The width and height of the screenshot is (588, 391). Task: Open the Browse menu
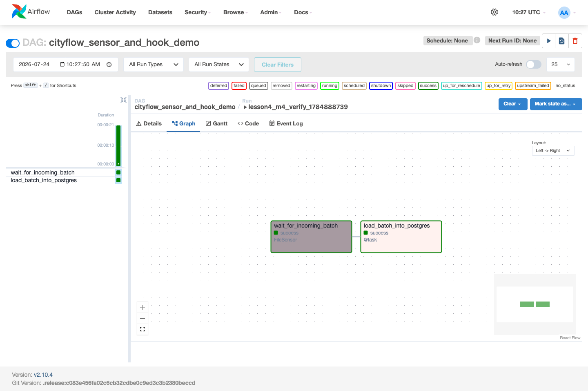[x=236, y=12]
